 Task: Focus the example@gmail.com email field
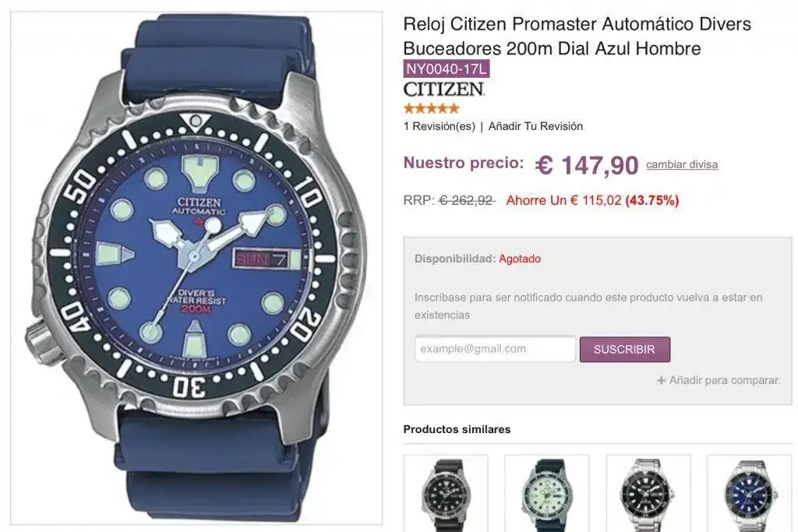(495, 349)
